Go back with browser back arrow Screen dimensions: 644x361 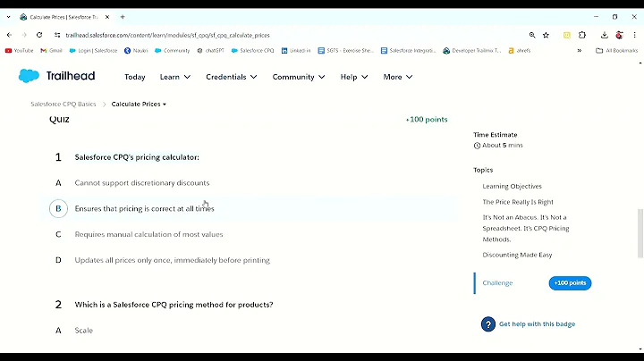coord(10,35)
